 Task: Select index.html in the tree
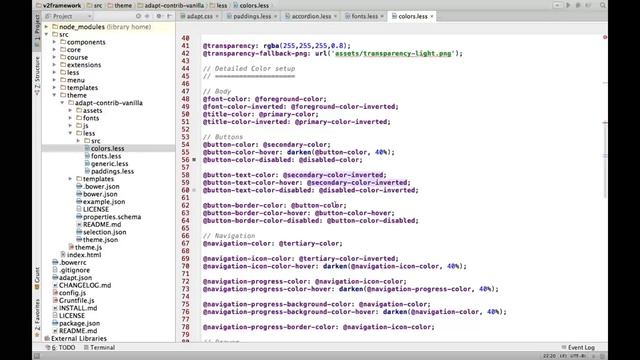tap(84, 255)
